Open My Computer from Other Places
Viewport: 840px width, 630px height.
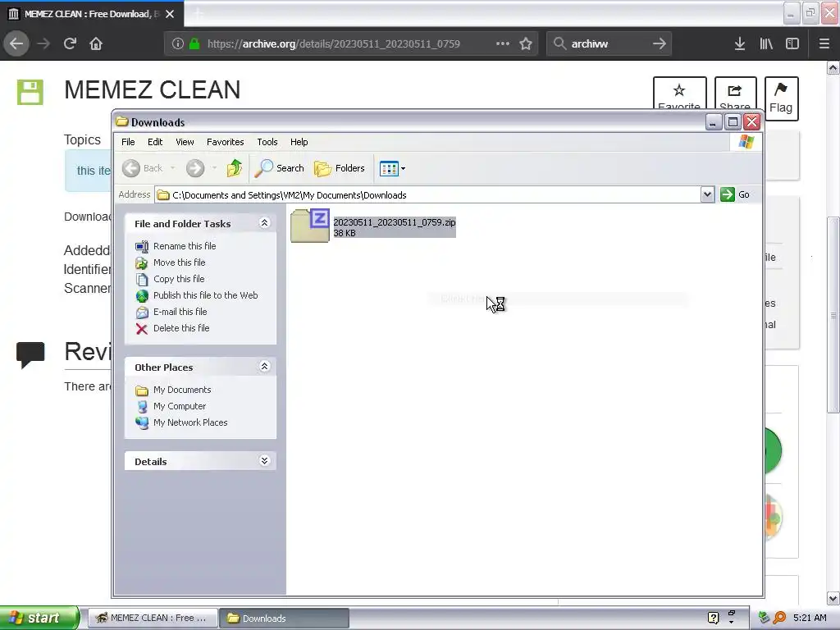(179, 406)
